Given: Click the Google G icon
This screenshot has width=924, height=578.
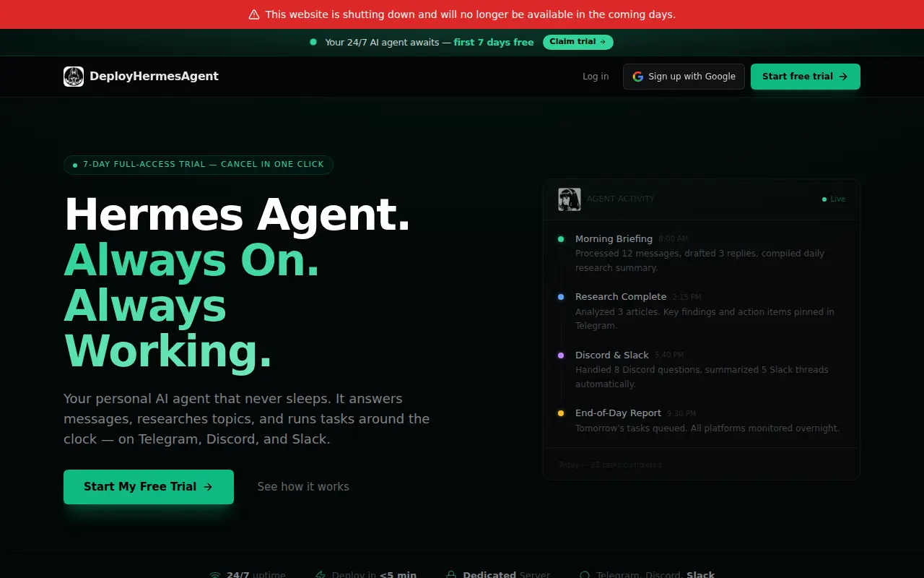Looking at the screenshot, I should point(638,77).
